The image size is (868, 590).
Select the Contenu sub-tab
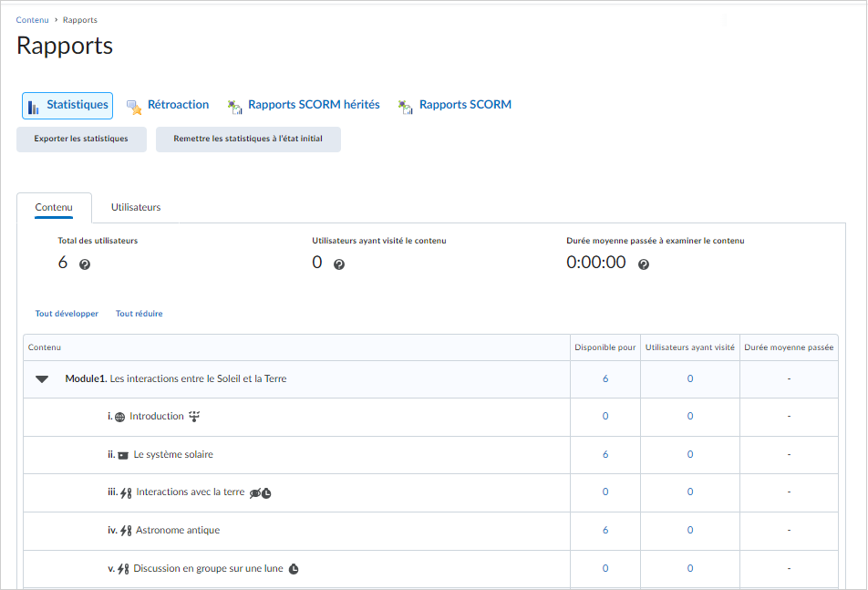coord(54,208)
